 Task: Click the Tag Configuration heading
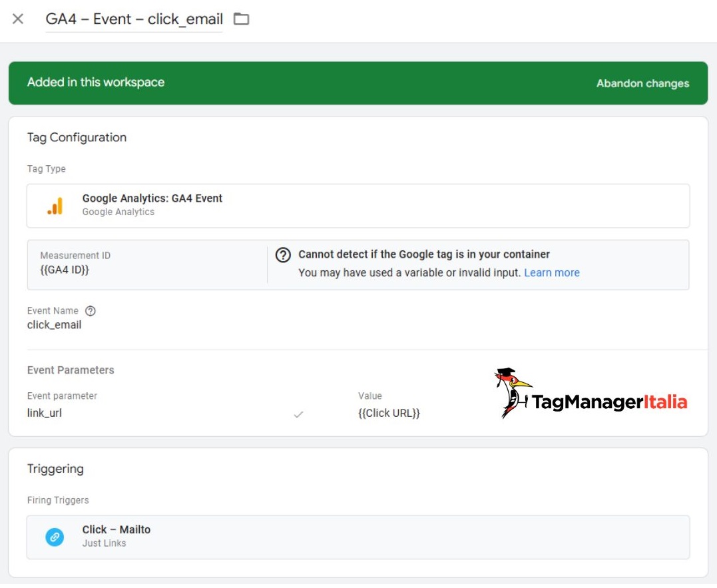point(77,138)
